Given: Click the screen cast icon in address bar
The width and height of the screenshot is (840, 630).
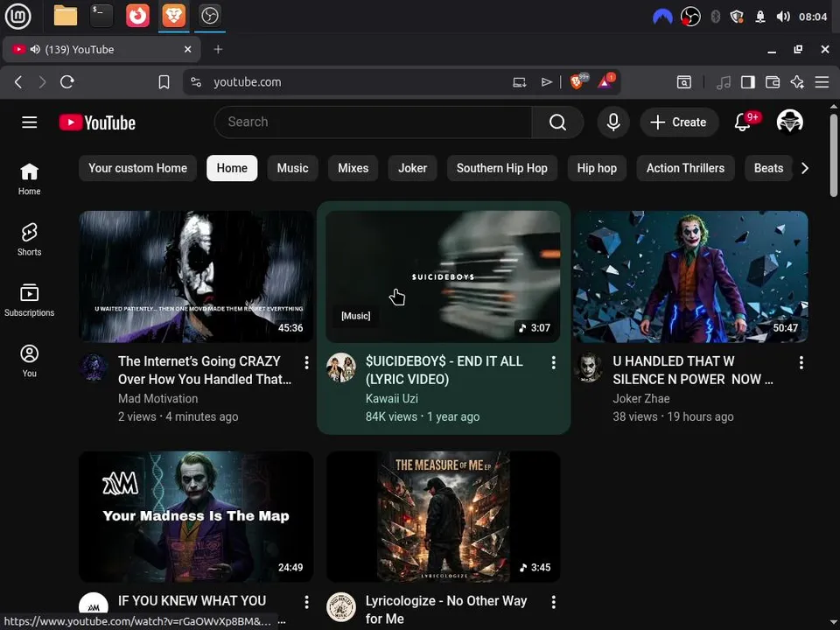Looking at the screenshot, I should tap(520, 82).
